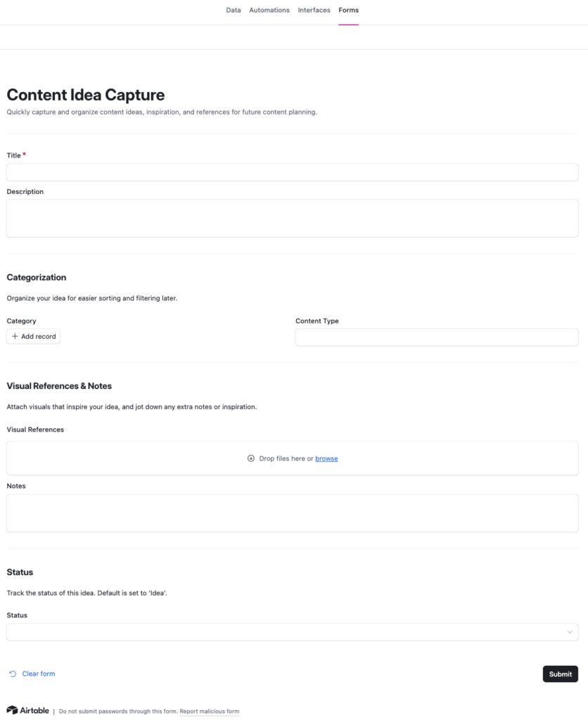The height and width of the screenshot is (720, 588).
Task: Click the Clear form link
Action: 39,674
